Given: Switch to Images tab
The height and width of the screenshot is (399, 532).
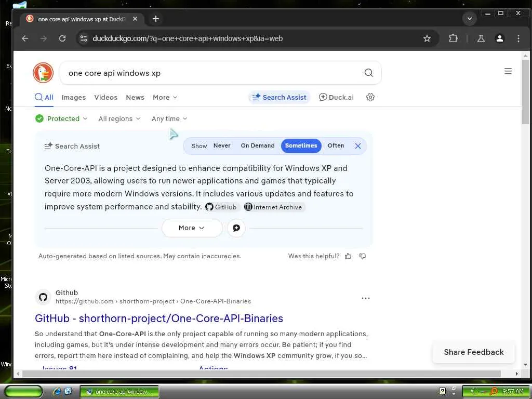Looking at the screenshot, I should point(74,97).
